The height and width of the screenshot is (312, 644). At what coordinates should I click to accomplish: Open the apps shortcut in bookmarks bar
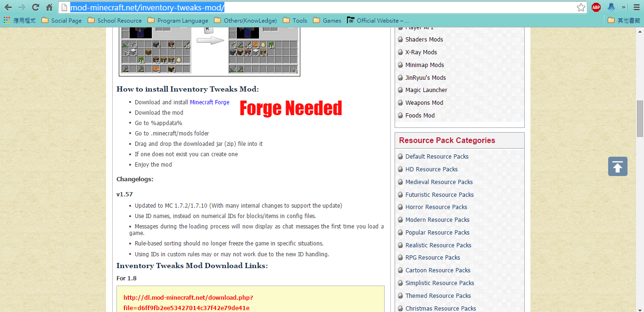pos(20,20)
